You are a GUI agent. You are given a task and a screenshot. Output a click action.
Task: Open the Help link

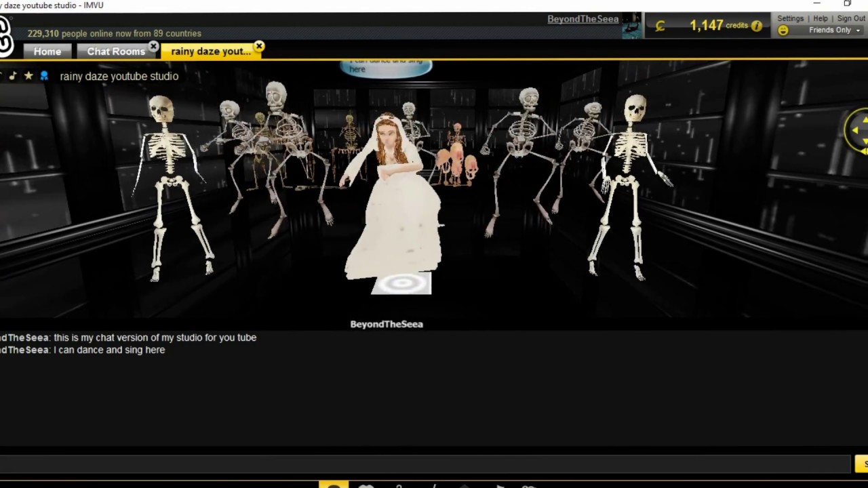click(821, 19)
